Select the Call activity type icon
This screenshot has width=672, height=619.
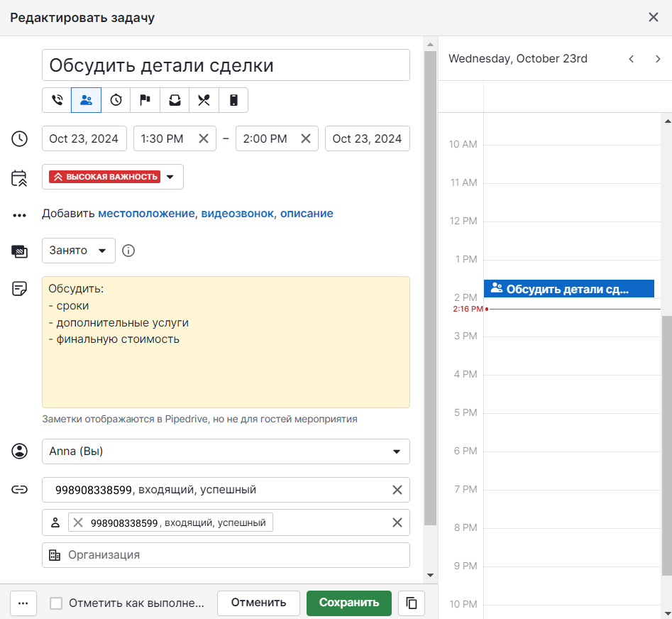(x=57, y=100)
